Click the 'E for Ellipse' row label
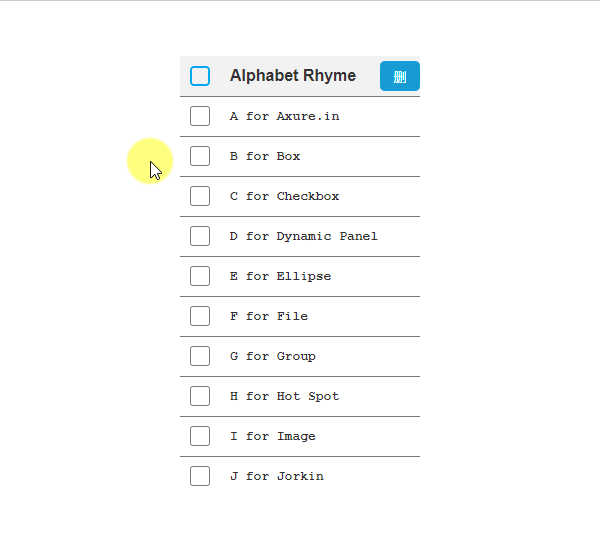 280,276
